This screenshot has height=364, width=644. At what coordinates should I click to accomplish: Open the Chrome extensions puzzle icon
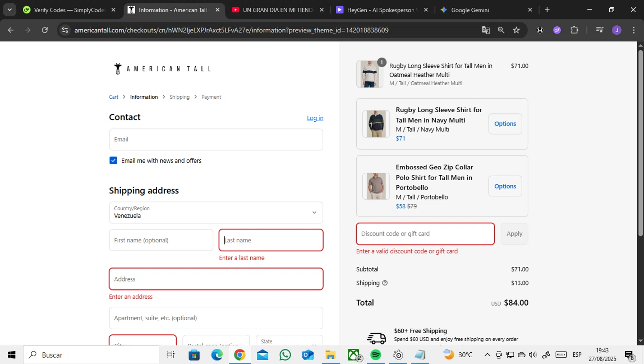click(574, 30)
